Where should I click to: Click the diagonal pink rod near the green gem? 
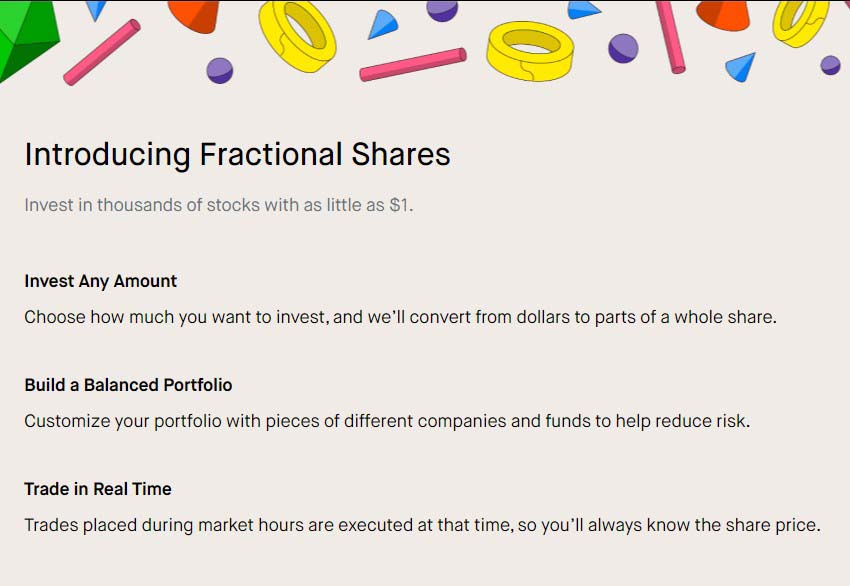pyautogui.click(x=102, y=52)
